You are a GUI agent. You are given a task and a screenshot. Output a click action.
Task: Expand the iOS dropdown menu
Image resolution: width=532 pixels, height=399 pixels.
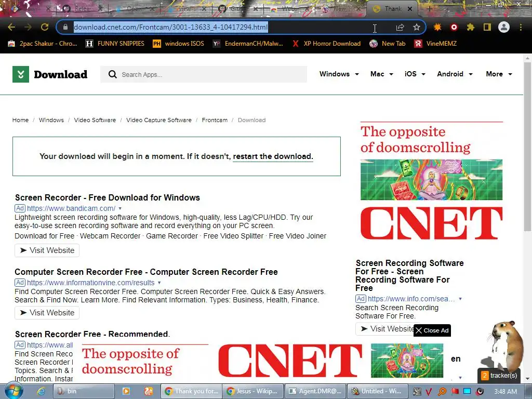pyautogui.click(x=415, y=74)
